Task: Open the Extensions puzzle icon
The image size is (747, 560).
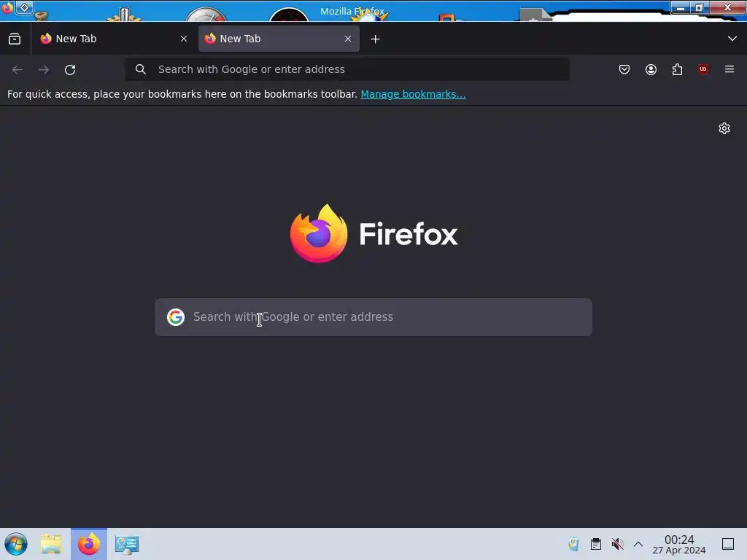Action: (x=677, y=69)
